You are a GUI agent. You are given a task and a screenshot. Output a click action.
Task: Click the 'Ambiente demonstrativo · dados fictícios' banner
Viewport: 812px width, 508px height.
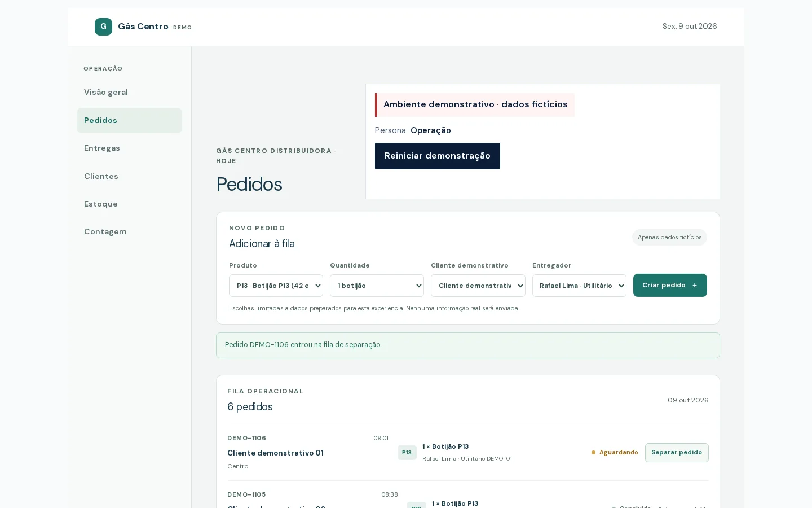[475, 105]
